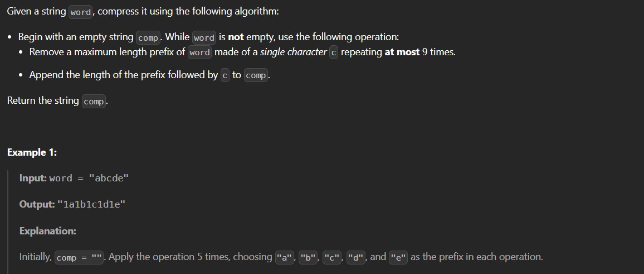
Task: Click the 'Example 1:' heading
Action: 32,152
